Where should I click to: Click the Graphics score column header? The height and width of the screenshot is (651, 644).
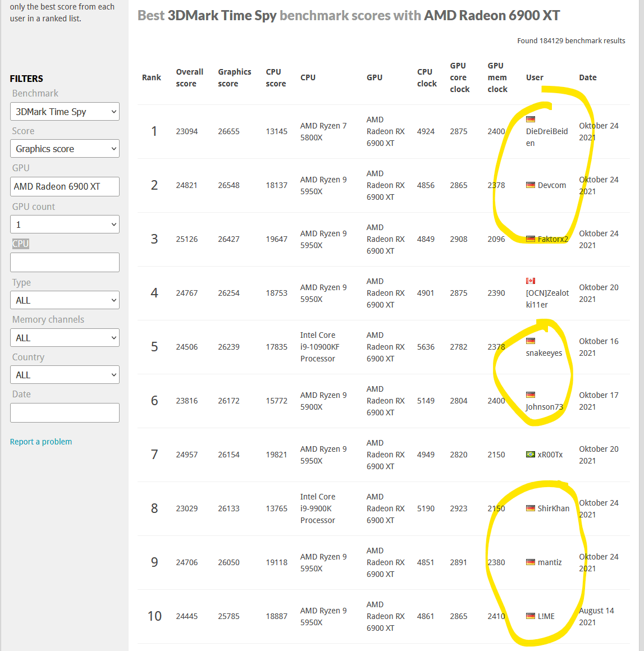234,77
